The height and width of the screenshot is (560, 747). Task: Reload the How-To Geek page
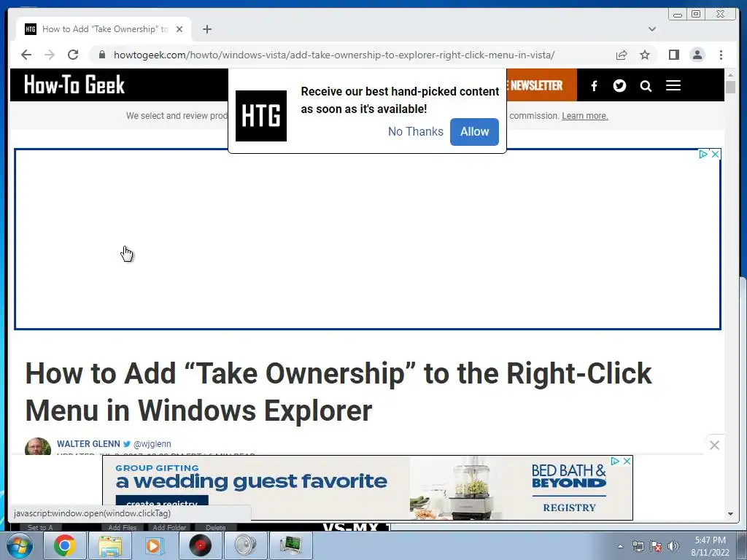click(x=73, y=55)
